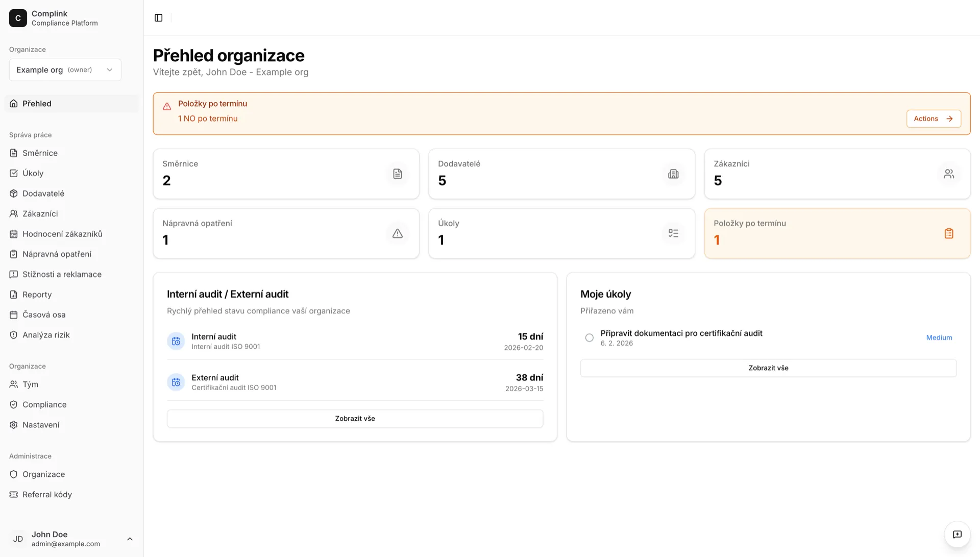
Task: Select the Úkoly checkmark icon in sidebar
Action: 13,173
